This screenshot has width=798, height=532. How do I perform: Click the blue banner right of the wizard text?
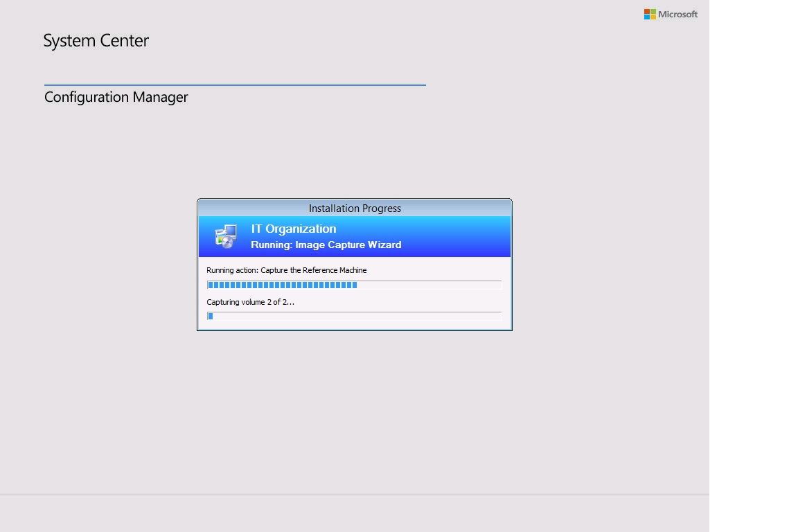(457, 237)
